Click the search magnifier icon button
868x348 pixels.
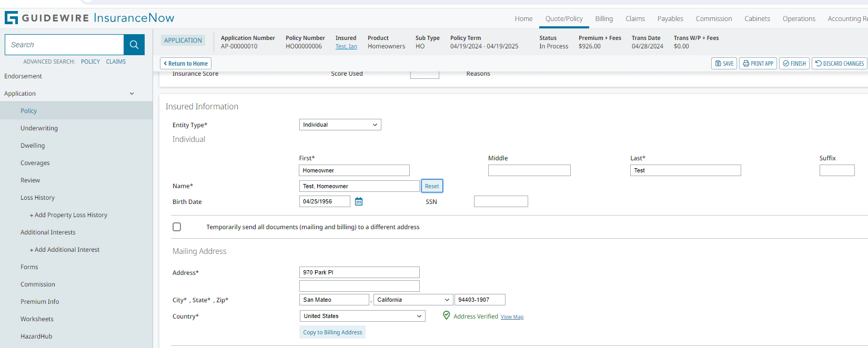tap(134, 45)
